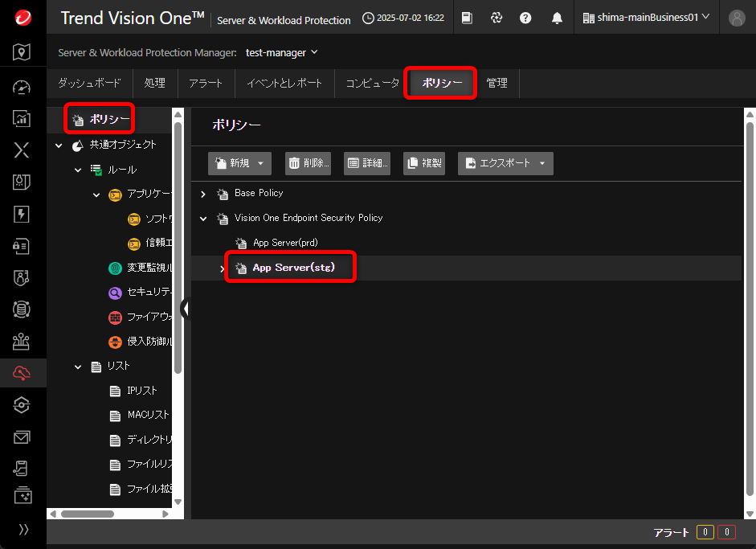Collapse the ルール tree node
The width and height of the screenshot is (756, 549).
[x=78, y=170]
